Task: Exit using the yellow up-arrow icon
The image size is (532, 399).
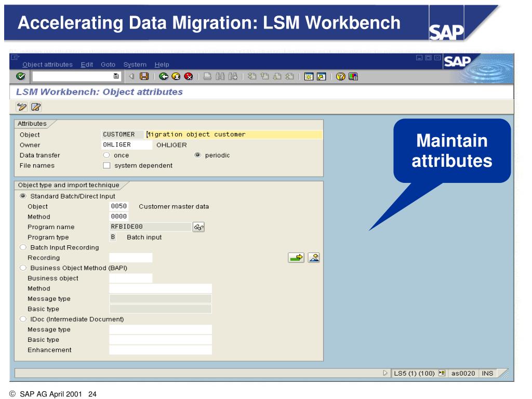Action: (x=176, y=76)
